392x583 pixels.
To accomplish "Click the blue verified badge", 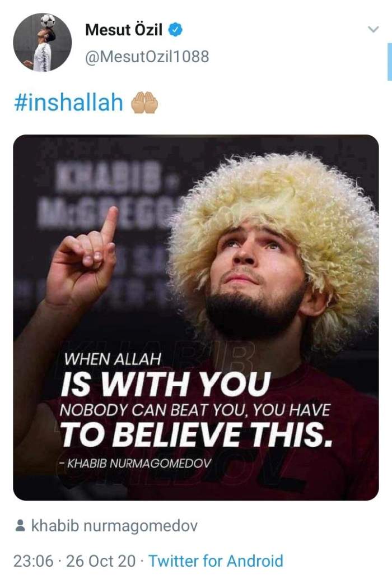I will click(x=175, y=30).
